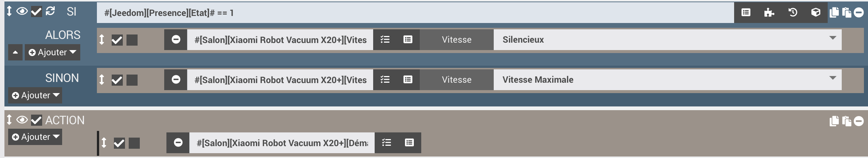Viewport: 868px width, 158px height.
Task: Copy the ACTION block with copy icon
Action: click(834, 121)
